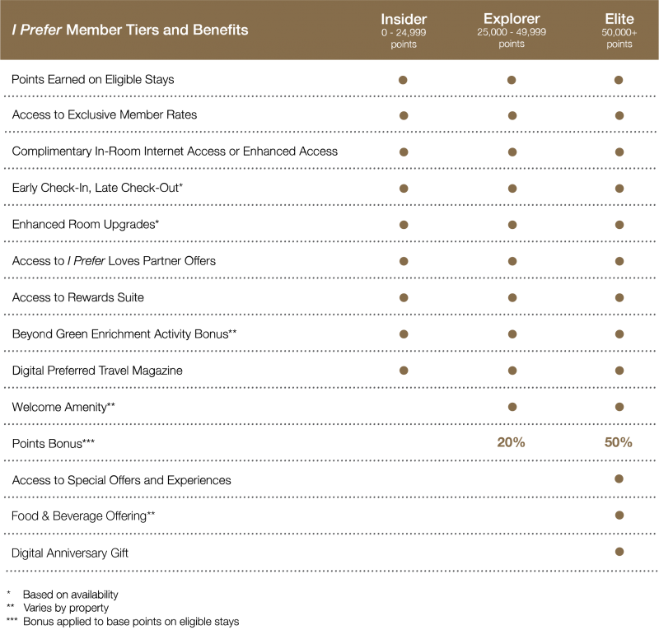Screen dimensions: 659x644
Task: Click the 20% Explorer bonus value
Action: [x=512, y=442]
